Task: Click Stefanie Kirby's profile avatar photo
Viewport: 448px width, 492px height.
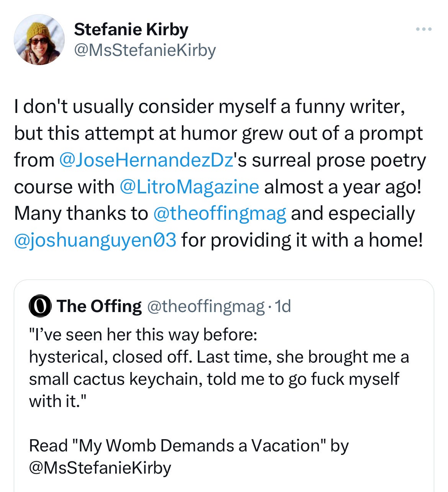Action: tap(39, 40)
